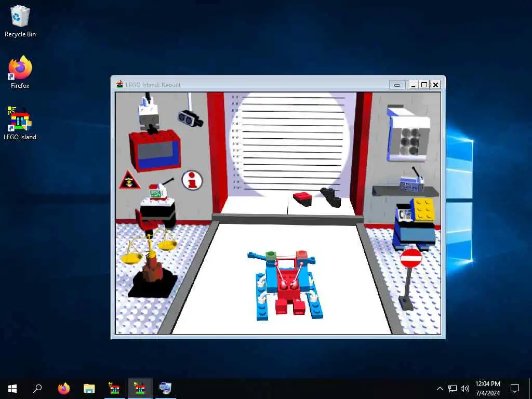Open File Explorer from the taskbar
This screenshot has height=399, width=532.
tap(89, 389)
